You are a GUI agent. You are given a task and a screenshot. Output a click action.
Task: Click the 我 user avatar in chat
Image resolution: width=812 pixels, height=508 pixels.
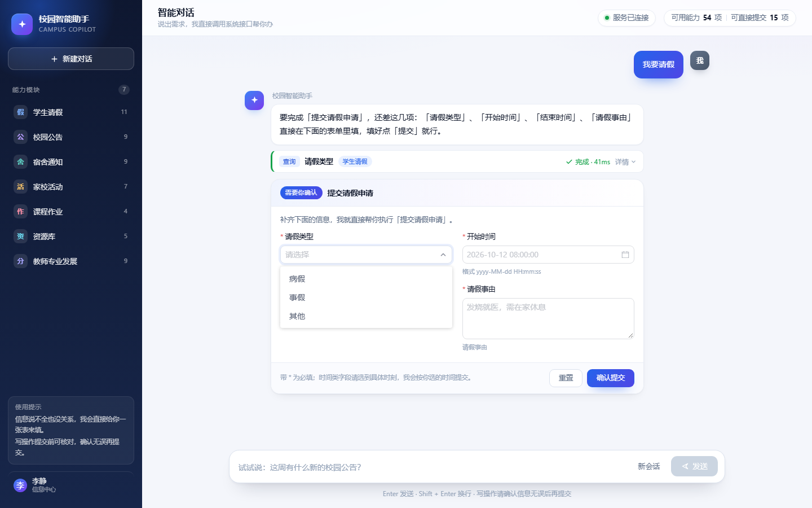tap(700, 60)
